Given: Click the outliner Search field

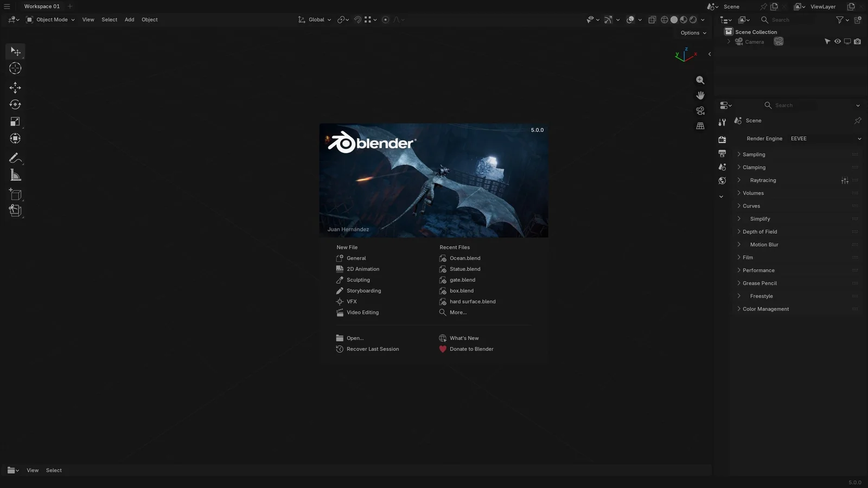Looking at the screenshot, I should click(x=787, y=20).
